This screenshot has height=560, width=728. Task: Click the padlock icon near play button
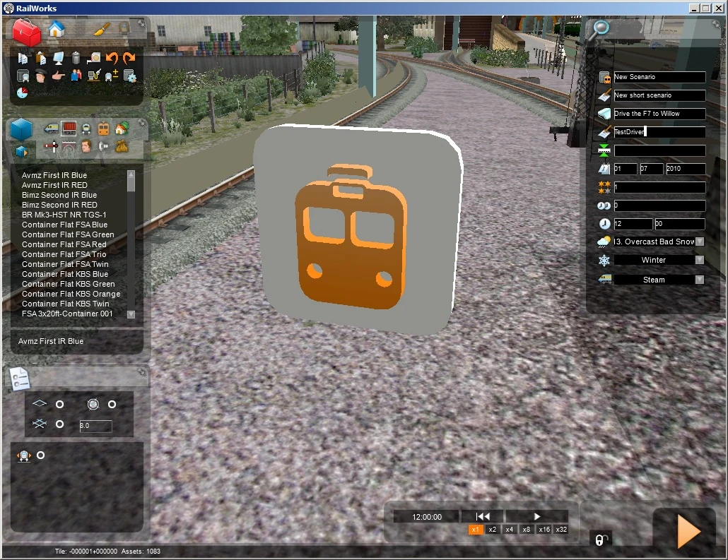click(x=600, y=539)
